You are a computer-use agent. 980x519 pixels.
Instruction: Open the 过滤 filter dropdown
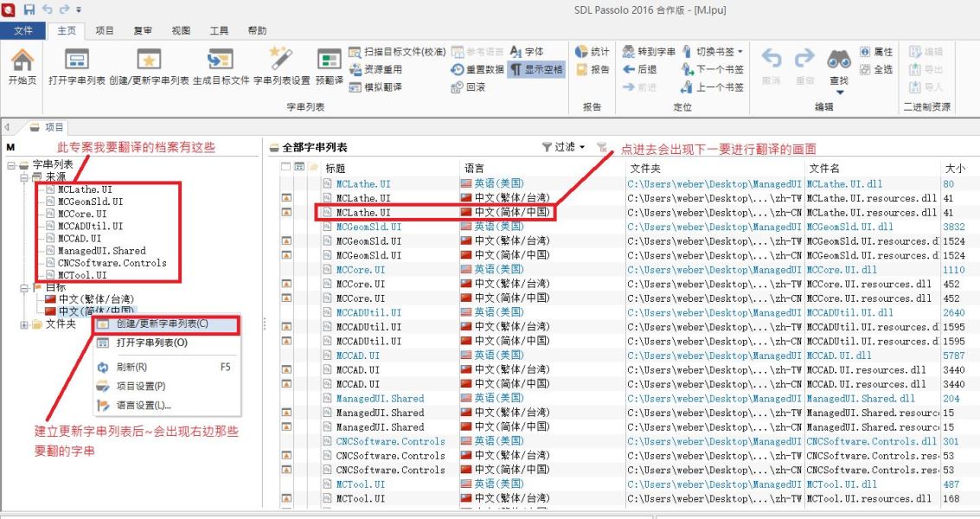point(564,148)
